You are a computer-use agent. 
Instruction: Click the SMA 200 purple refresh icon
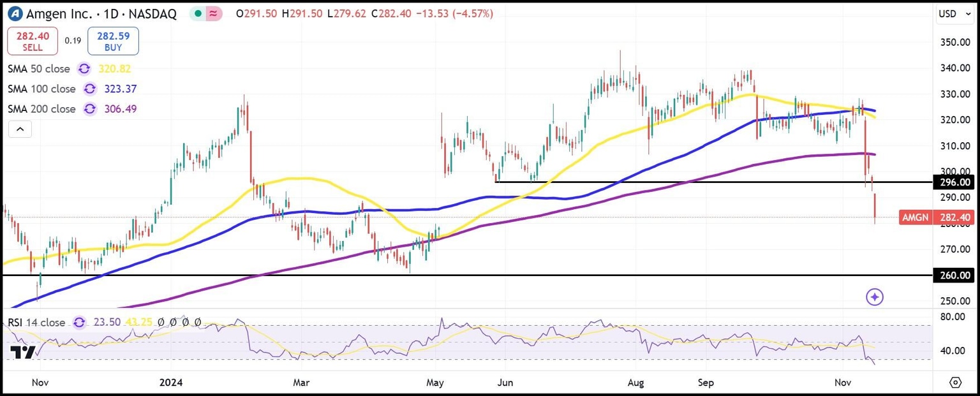tap(90, 109)
